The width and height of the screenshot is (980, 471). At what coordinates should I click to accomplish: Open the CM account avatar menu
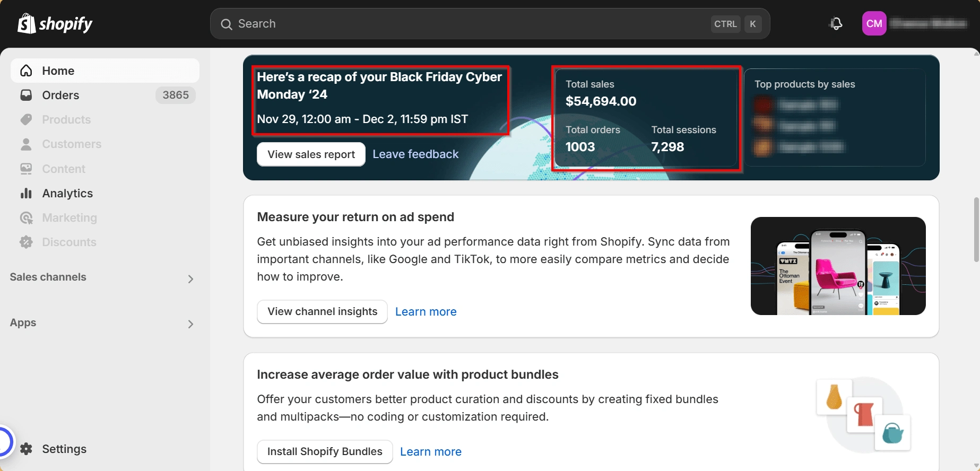pos(874,24)
